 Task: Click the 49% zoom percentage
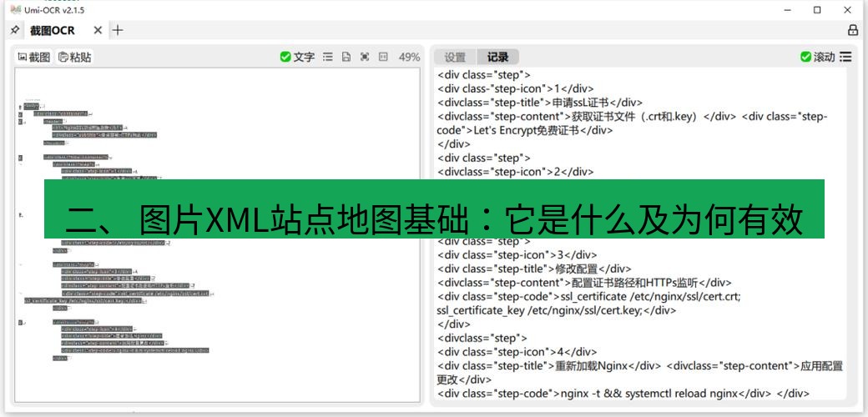click(409, 57)
